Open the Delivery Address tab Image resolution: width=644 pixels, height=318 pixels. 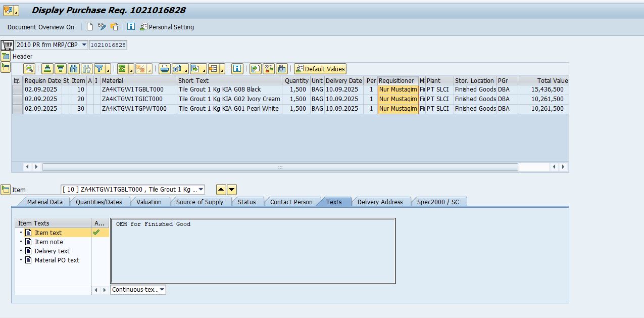click(380, 202)
